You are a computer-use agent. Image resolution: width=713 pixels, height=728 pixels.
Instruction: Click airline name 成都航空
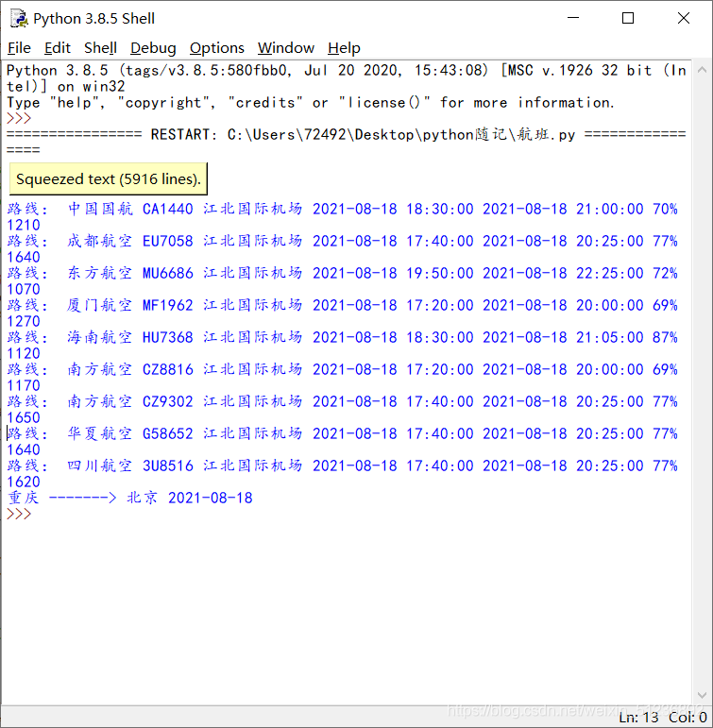(100, 241)
